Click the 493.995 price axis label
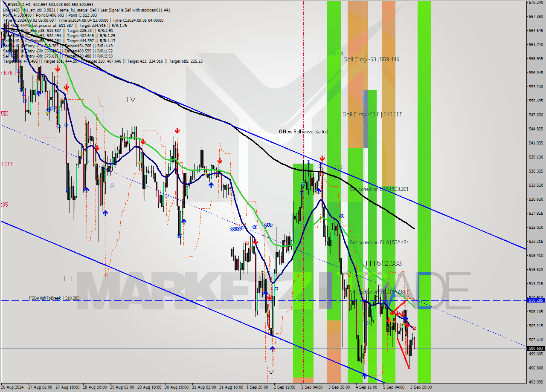 535,382
